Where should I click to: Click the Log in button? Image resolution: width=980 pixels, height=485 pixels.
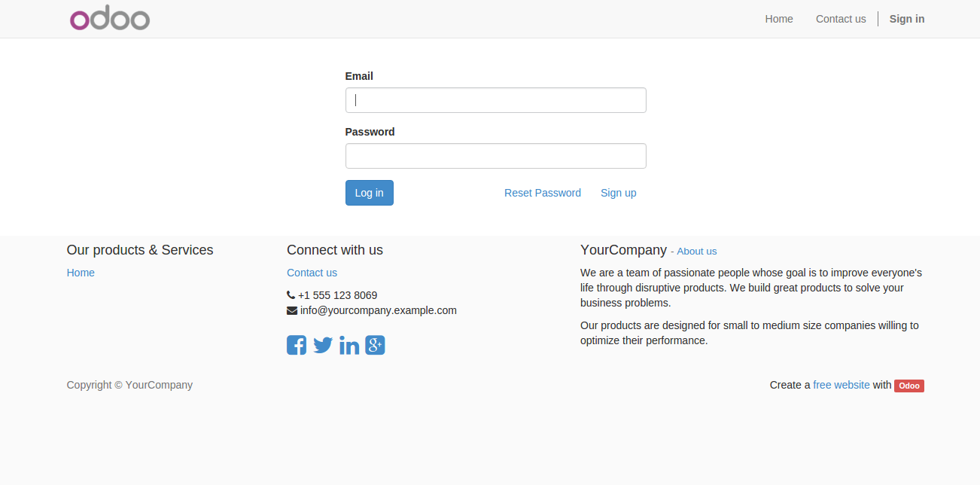(370, 193)
